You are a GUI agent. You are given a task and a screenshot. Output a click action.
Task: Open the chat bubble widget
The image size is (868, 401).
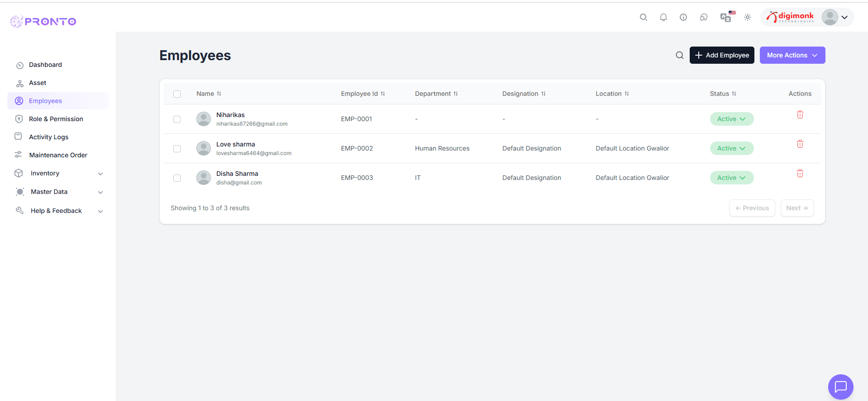point(840,387)
